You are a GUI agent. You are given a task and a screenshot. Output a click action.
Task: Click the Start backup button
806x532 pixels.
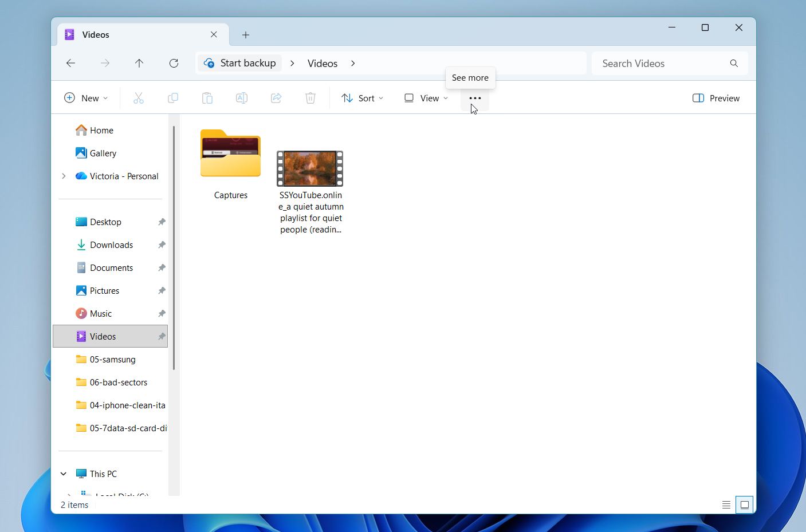click(240, 63)
